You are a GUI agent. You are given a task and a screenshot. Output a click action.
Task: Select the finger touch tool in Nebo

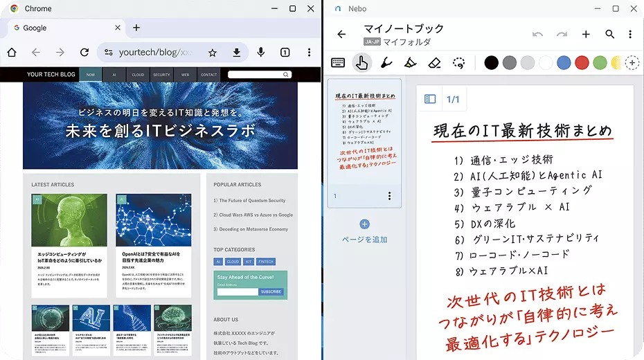[362, 63]
